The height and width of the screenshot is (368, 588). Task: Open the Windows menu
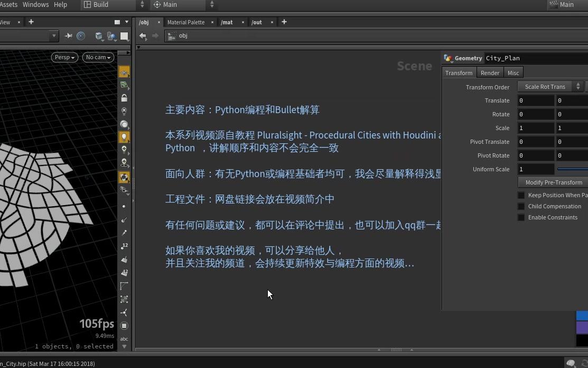pos(35,5)
